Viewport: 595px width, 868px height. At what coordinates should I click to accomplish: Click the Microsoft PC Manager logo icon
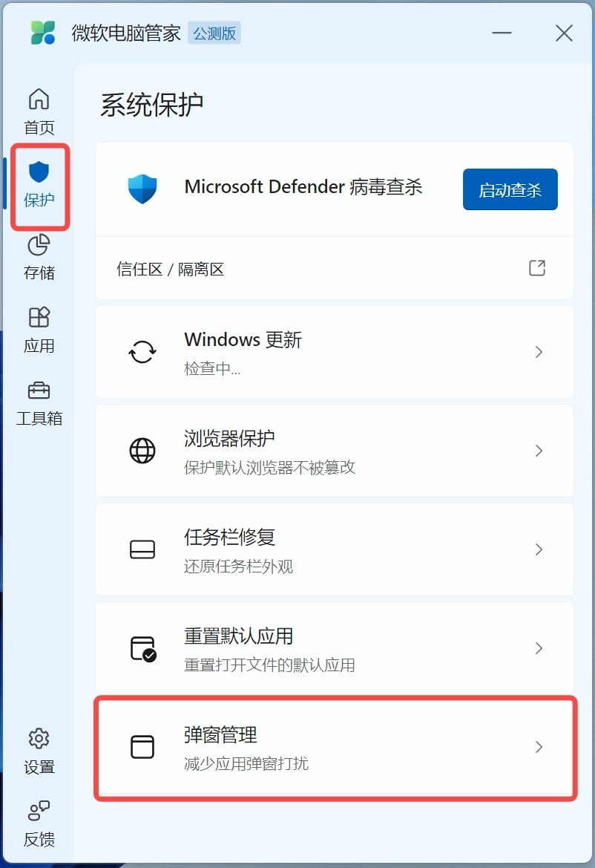click(x=42, y=33)
